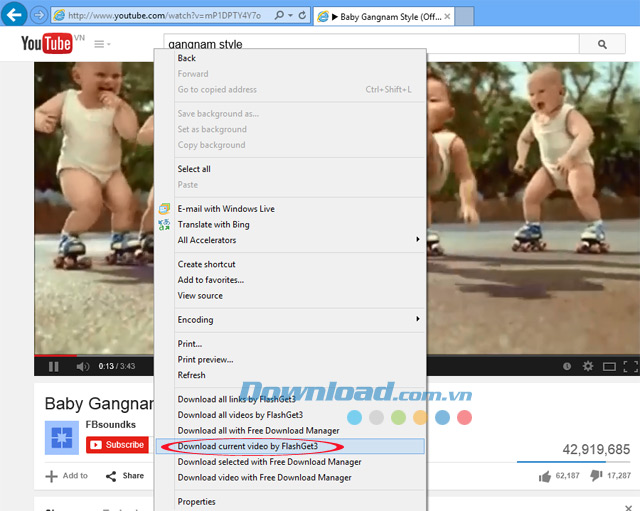
Task: Click the page refresh icon in address bar
Action: pos(302,16)
